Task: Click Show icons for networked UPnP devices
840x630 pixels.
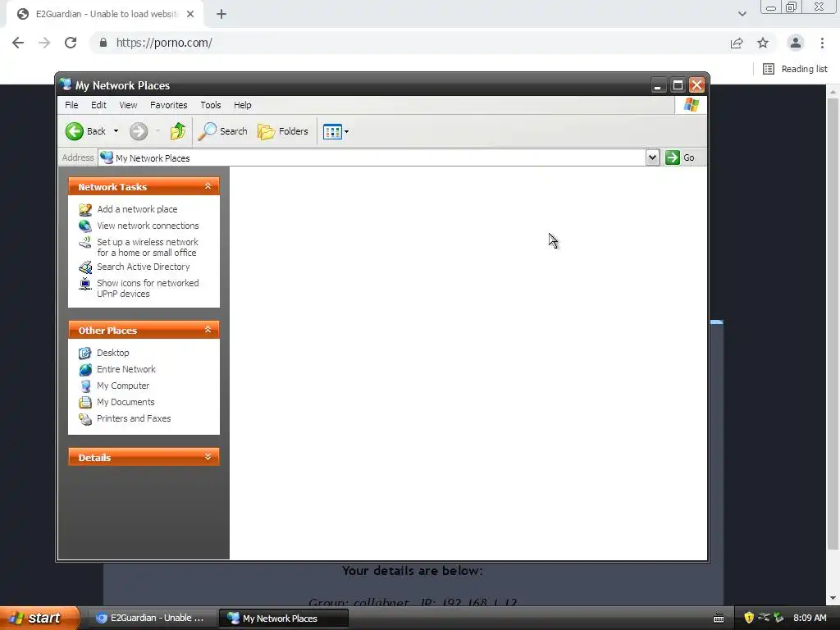Action: coord(148,288)
